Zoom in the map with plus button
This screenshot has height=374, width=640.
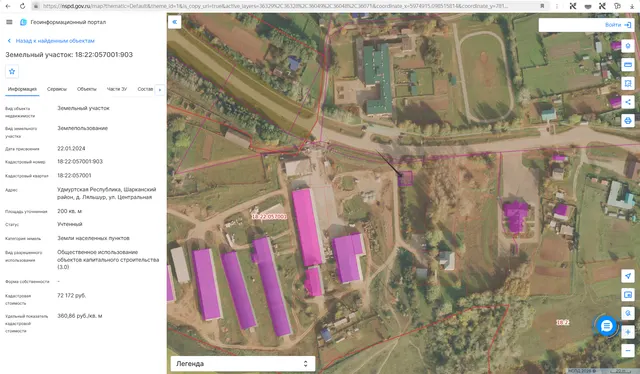[628, 332]
